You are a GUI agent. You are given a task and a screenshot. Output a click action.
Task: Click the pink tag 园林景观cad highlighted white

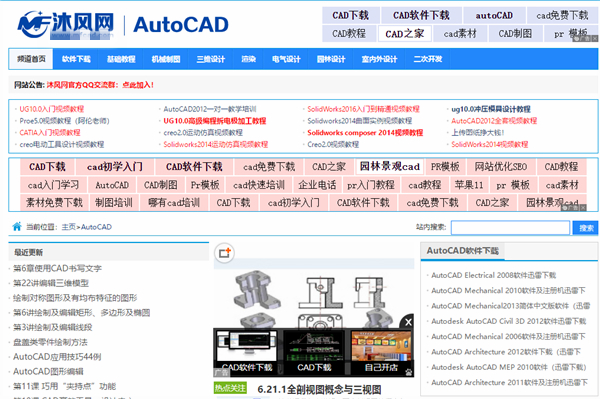pos(390,167)
